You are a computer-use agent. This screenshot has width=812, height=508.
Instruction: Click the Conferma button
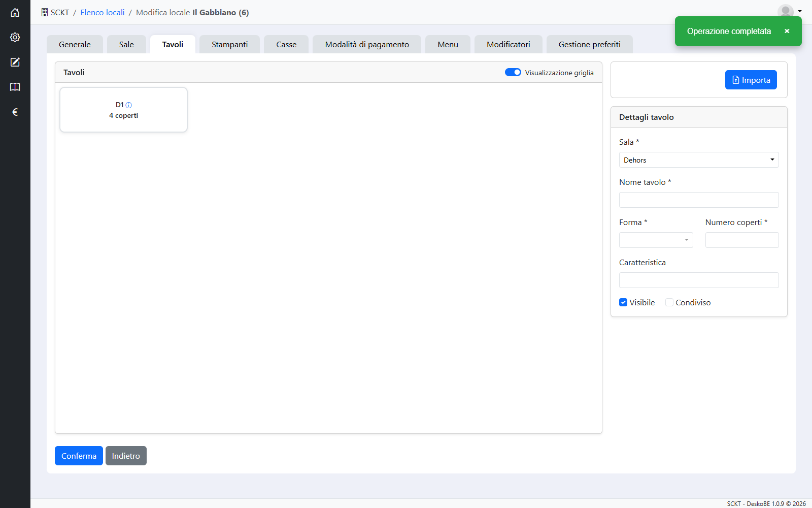tap(79, 456)
